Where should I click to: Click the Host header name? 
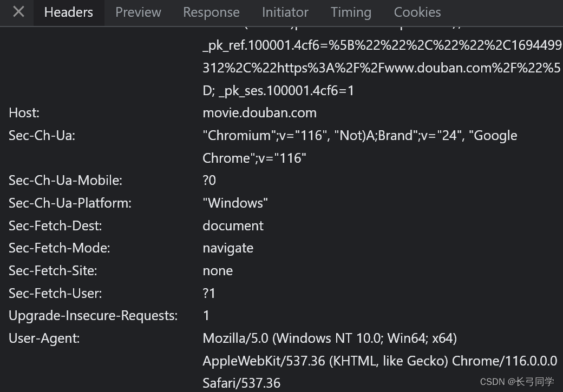coord(24,113)
